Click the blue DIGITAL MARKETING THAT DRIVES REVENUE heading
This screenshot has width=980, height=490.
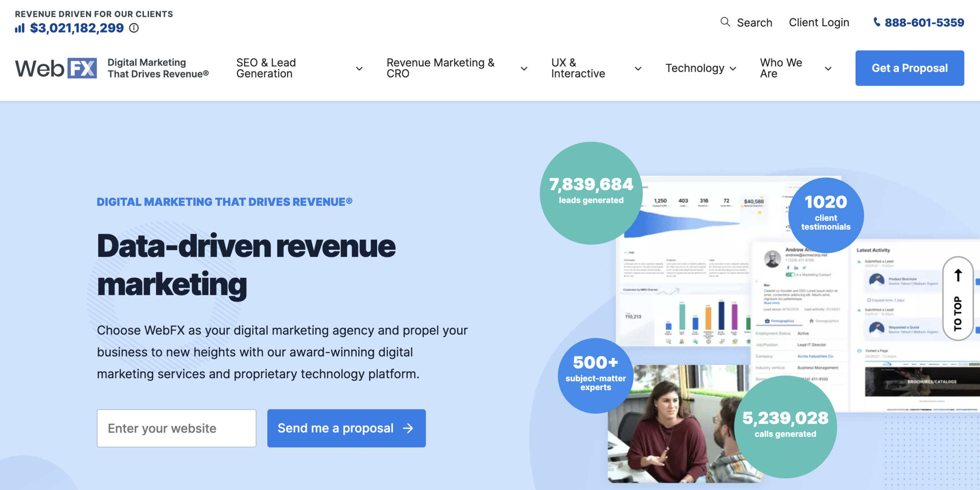[x=224, y=202]
